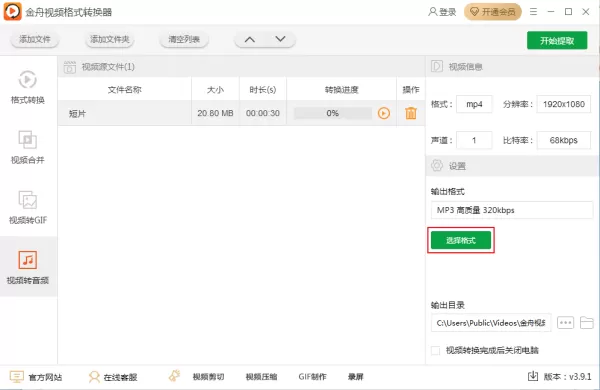Open the output folder icon

[x=587, y=323]
